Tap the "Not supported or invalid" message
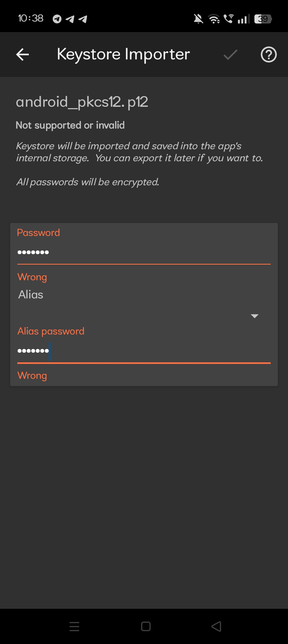 (x=70, y=125)
